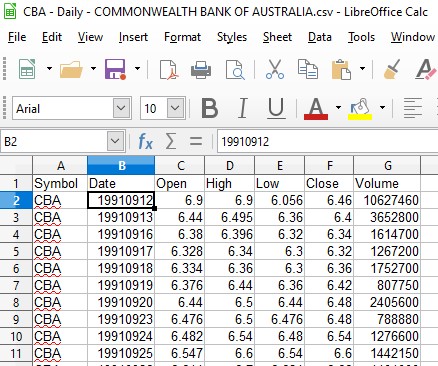Click the Close header cell
This screenshot has height=366, width=438.
click(x=329, y=183)
